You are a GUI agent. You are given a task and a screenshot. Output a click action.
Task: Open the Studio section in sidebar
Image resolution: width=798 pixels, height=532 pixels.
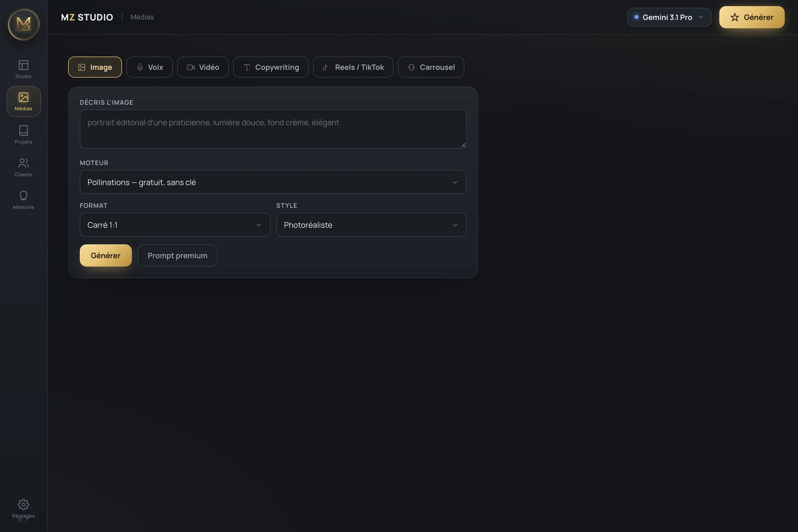[23, 69]
